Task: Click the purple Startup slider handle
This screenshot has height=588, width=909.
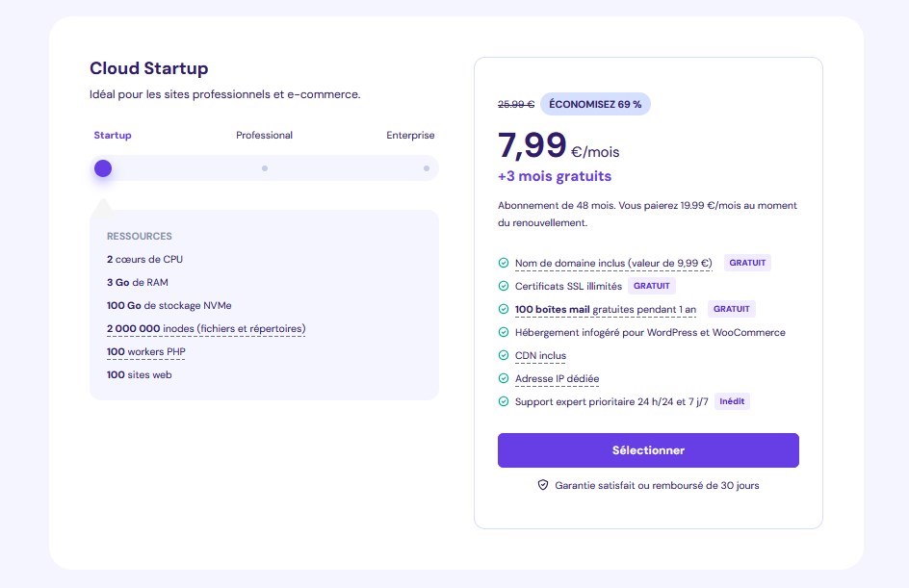Action: click(x=103, y=168)
